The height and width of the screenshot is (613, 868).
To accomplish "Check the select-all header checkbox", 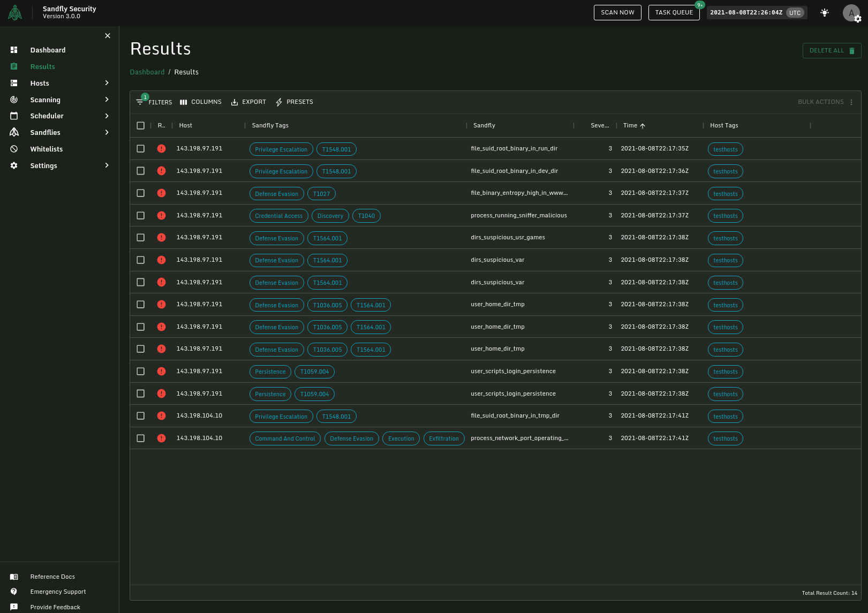I will [141, 126].
